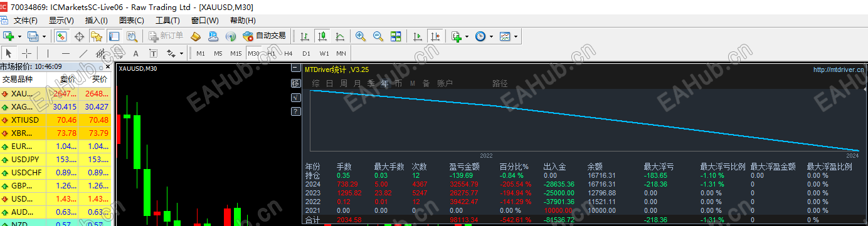Click the MTDriver 移 move button
The height and width of the screenshot is (226, 868).
click(296, 83)
